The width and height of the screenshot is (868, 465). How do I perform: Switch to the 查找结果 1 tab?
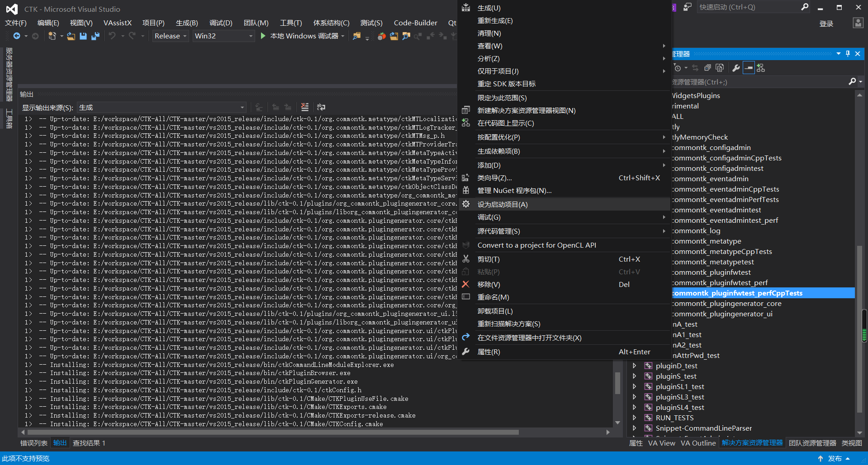tap(89, 443)
